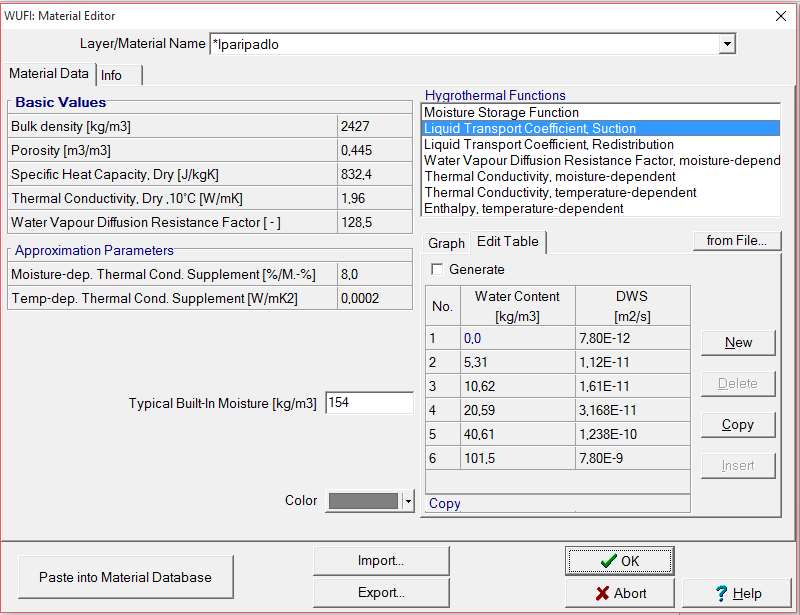
Task: Select Thermal Conductivity, moisture-dependent entry
Action: coord(601,177)
